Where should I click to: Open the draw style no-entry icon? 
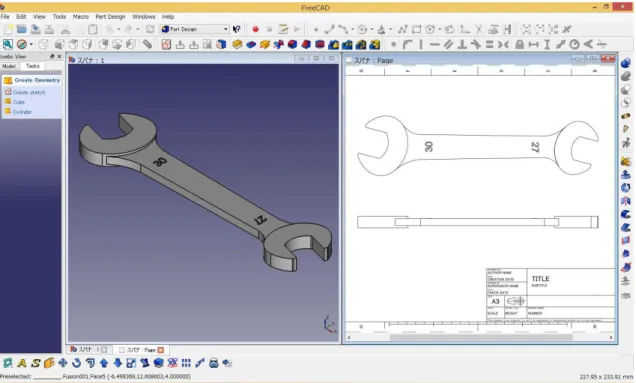point(22,44)
